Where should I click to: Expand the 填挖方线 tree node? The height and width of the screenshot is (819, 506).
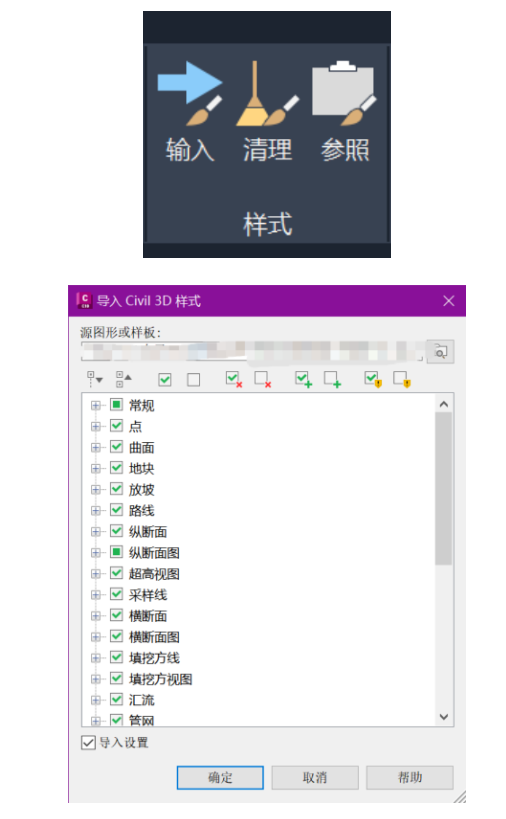pyautogui.click(x=96, y=658)
